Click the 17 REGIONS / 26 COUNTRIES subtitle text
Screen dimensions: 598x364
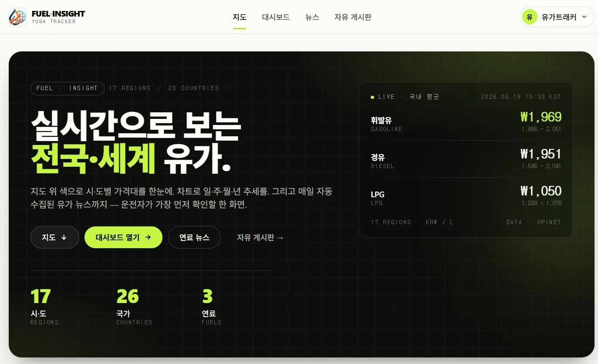coord(164,88)
